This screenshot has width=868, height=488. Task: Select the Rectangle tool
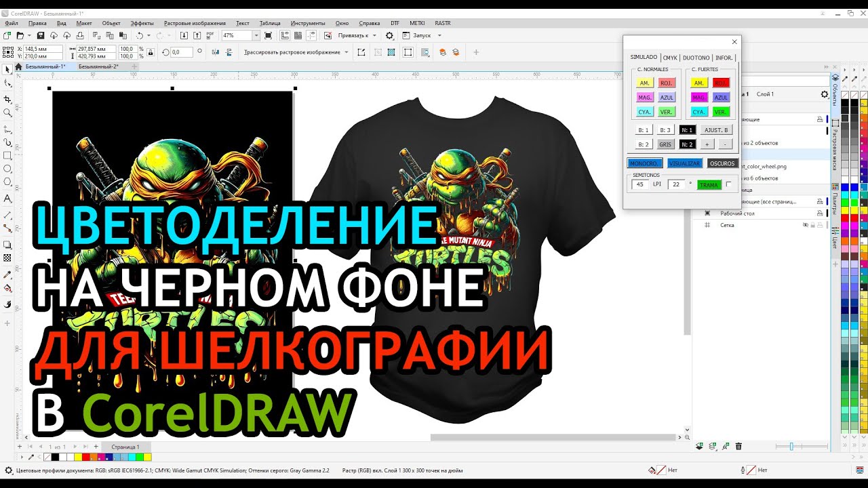tap(7, 156)
